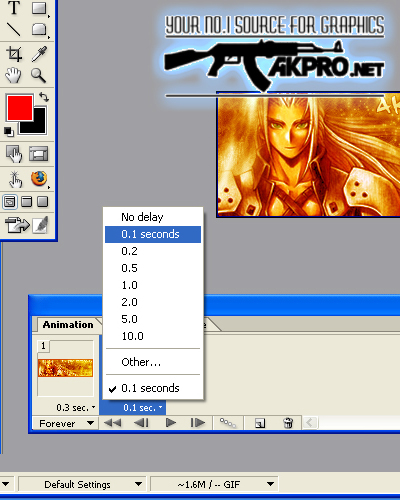This screenshot has height=500, width=400.
Task: Switch to full screen mode
Action: click(x=43, y=202)
